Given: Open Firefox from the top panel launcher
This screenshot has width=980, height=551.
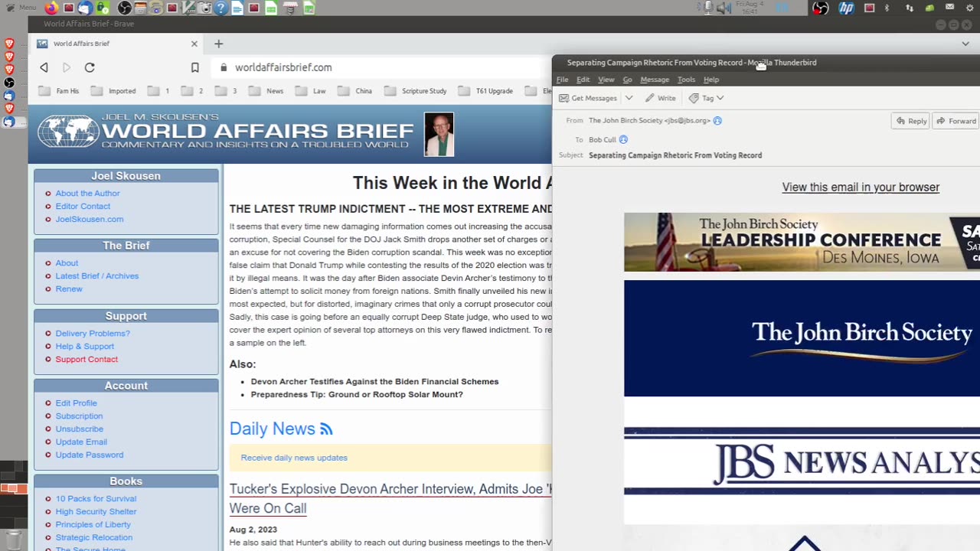Looking at the screenshot, I should coord(51,8).
